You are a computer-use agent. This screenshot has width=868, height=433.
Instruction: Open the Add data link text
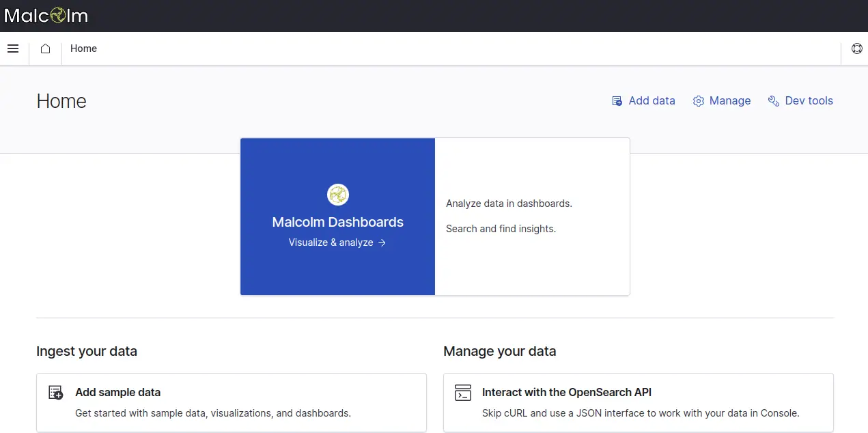coord(652,100)
